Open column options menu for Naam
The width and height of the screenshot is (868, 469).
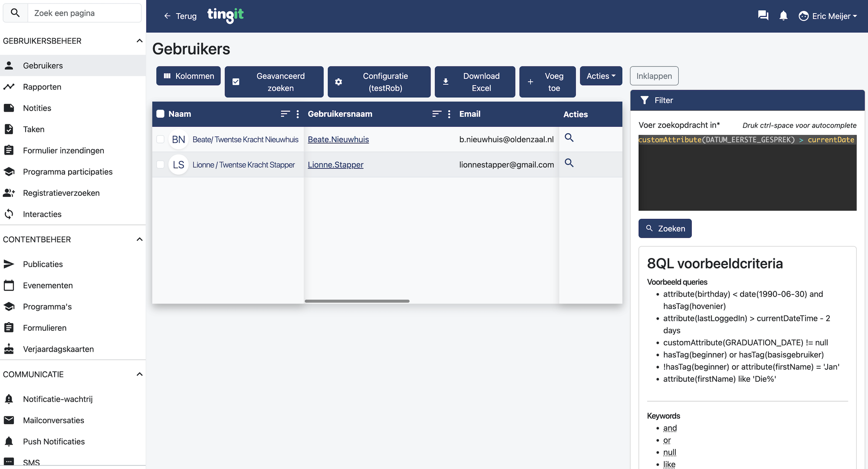click(298, 114)
